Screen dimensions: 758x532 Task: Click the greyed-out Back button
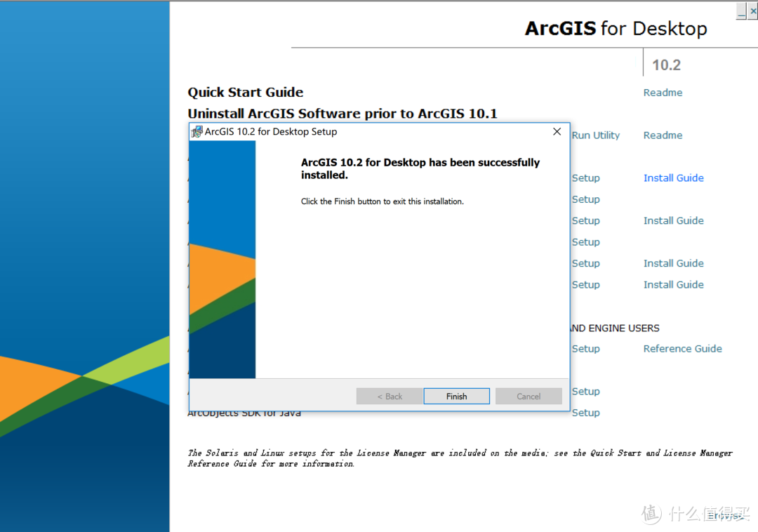389,397
